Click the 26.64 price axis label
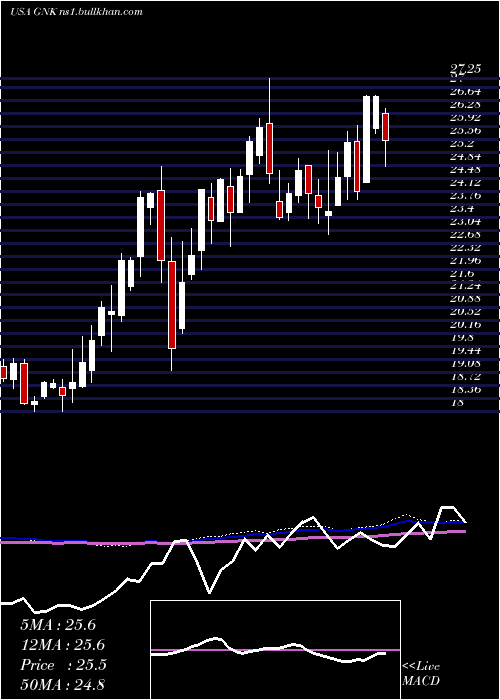Image resolution: width=500 pixels, height=700 pixels. [x=465, y=92]
